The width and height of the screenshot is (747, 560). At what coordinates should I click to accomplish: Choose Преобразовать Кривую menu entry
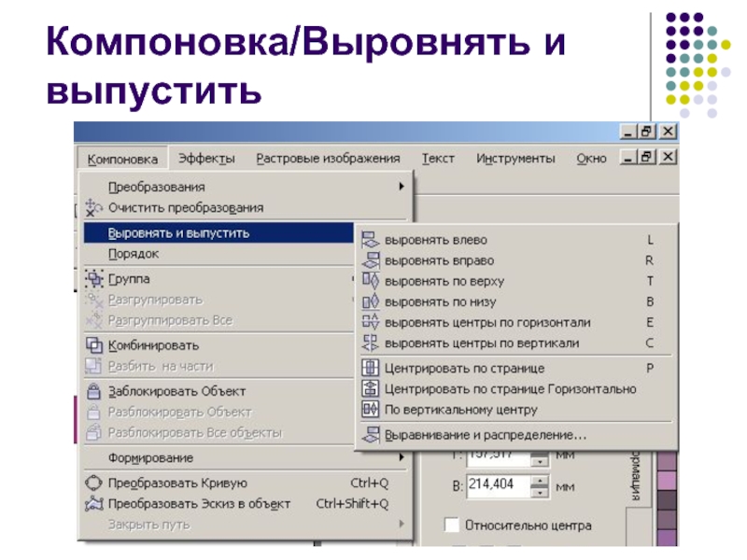pos(246,483)
